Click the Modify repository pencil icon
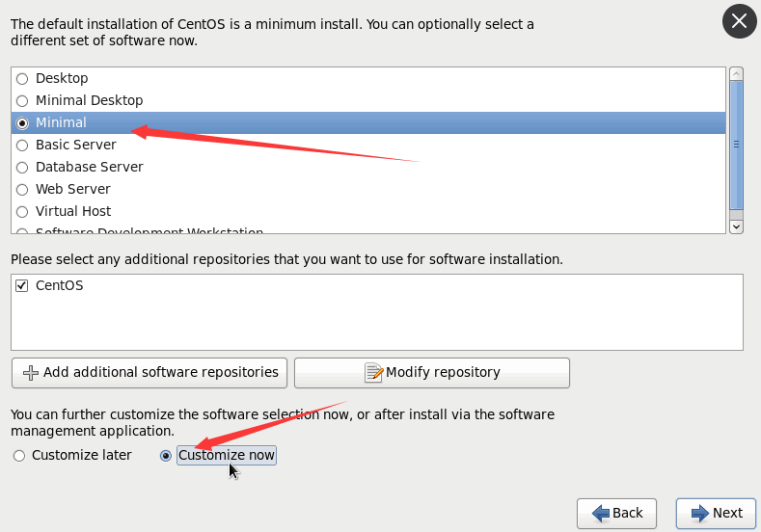 (x=373, y=373)
